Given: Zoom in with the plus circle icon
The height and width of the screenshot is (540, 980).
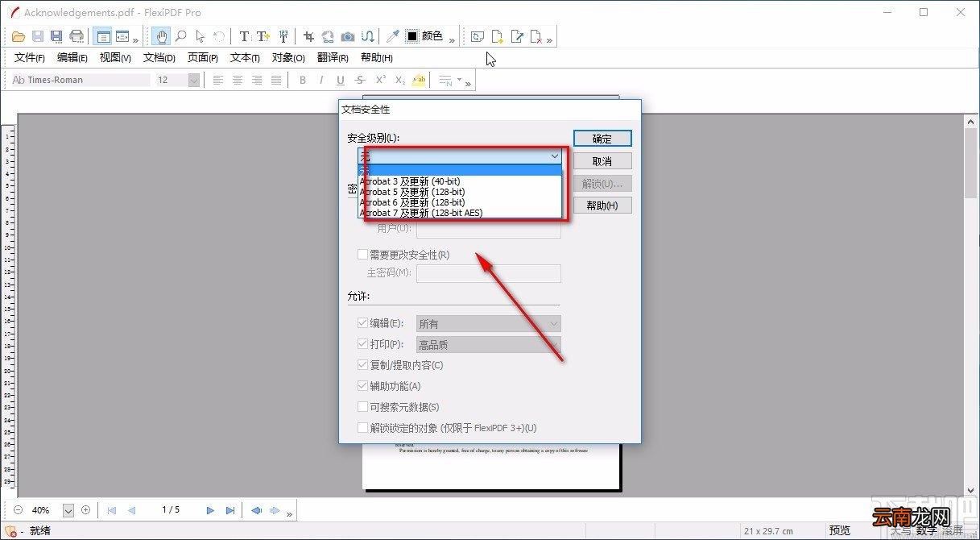Looking at the screenshot, I should click(x=85, y=510).
